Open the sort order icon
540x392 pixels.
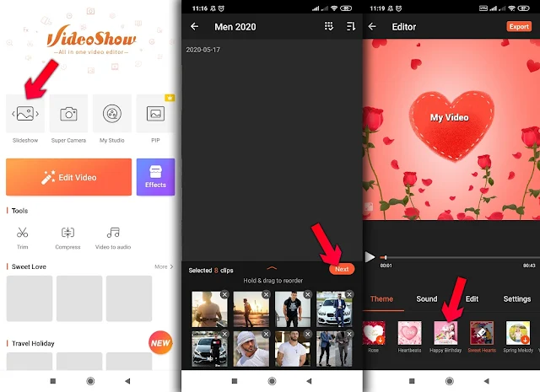pyautogui.click(x=351, y=26)
